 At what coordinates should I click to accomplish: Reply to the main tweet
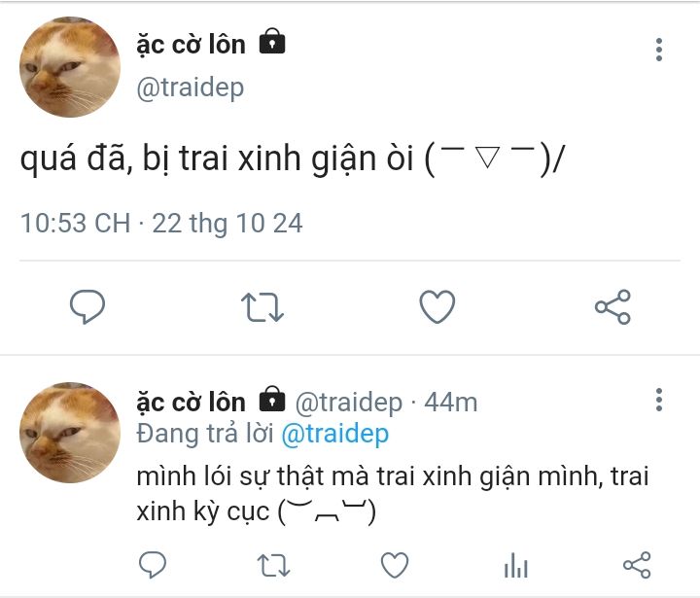87,306
